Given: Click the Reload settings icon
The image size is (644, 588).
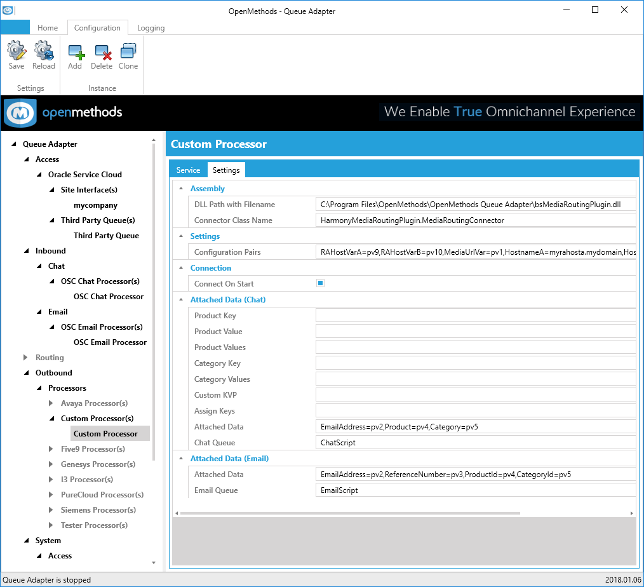Looking at the screenshot, I should [44, 55].
